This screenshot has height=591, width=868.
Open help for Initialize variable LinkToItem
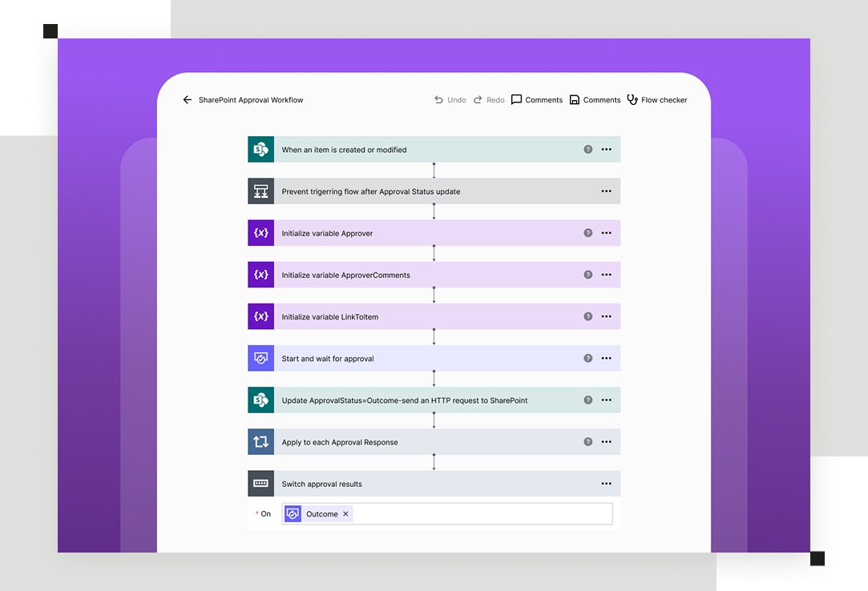point(587,316)
